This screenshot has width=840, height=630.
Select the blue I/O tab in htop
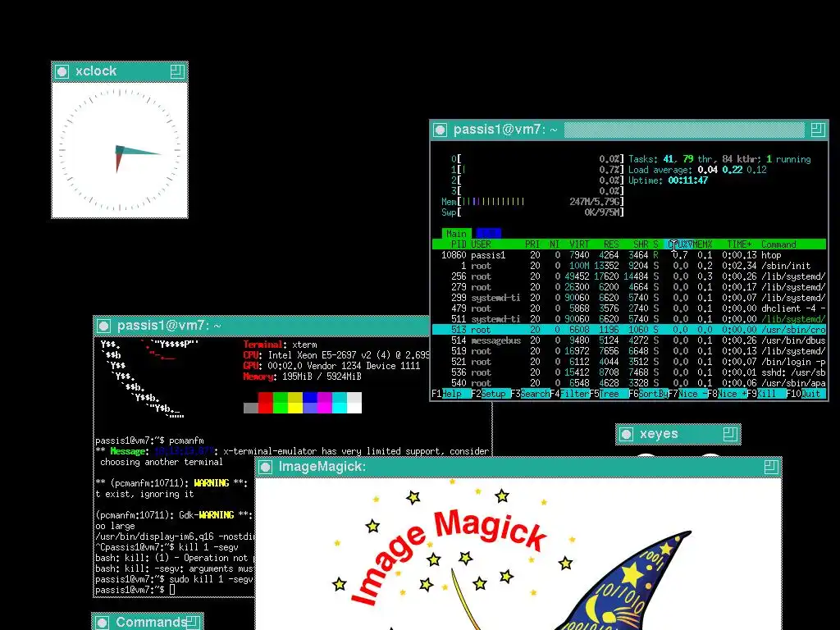point(488,234)
